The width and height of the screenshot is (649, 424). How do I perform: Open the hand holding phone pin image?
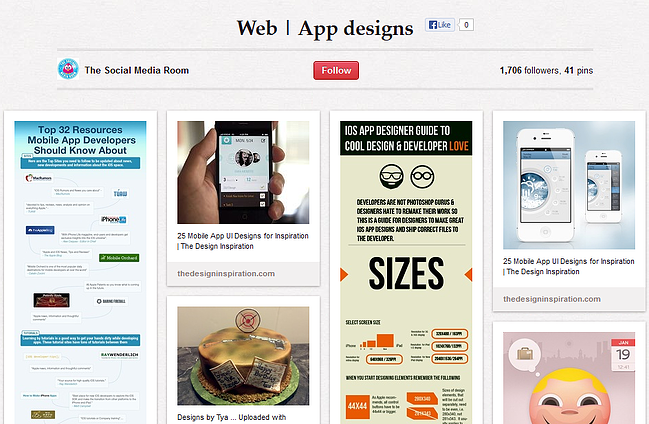[243, 172]
